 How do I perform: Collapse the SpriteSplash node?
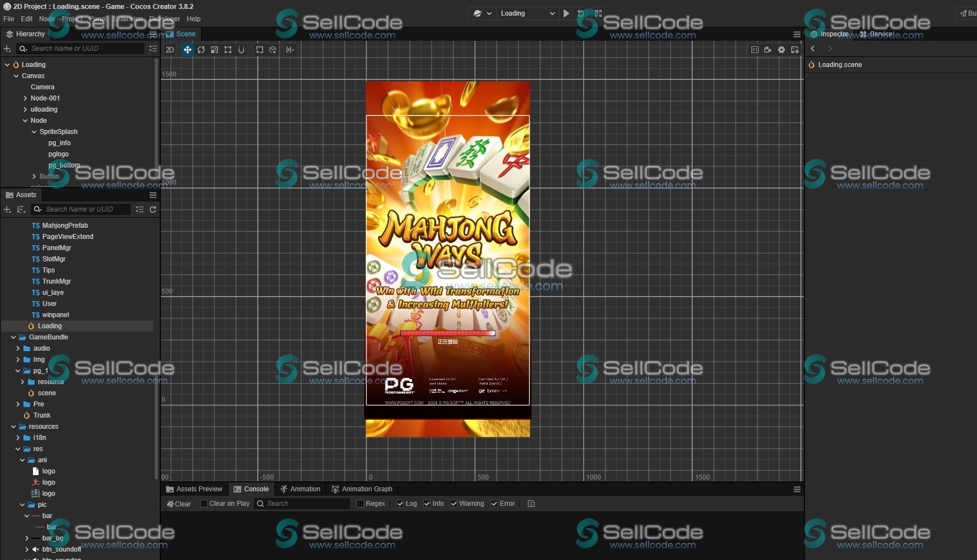34,132
